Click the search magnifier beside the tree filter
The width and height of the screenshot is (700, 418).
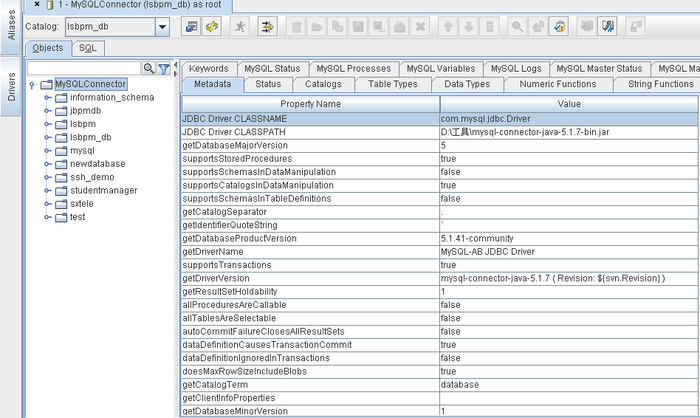coord(149,68)
